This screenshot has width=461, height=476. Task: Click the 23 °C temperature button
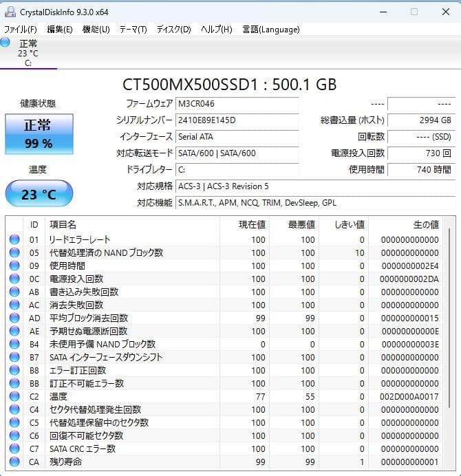(x=39, y=194)
